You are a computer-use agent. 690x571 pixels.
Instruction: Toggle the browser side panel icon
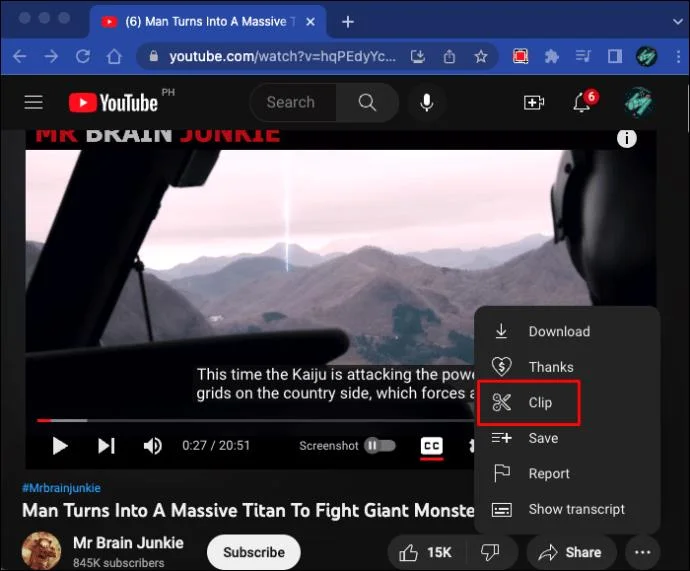pyautogui.click(x=615, y=56)
